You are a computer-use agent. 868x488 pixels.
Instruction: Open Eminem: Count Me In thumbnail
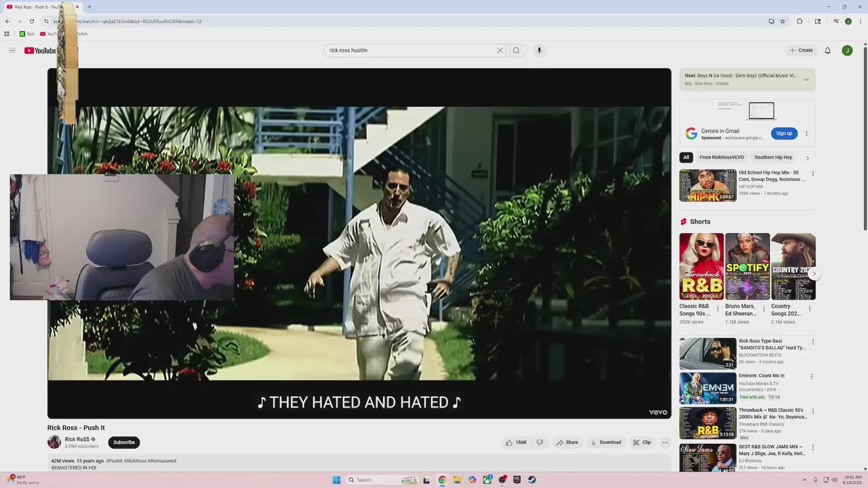click(x=708, y=388)
